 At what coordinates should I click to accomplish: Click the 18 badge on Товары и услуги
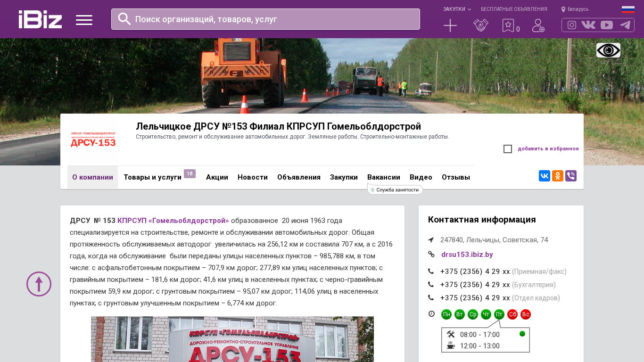coord(190,174)
